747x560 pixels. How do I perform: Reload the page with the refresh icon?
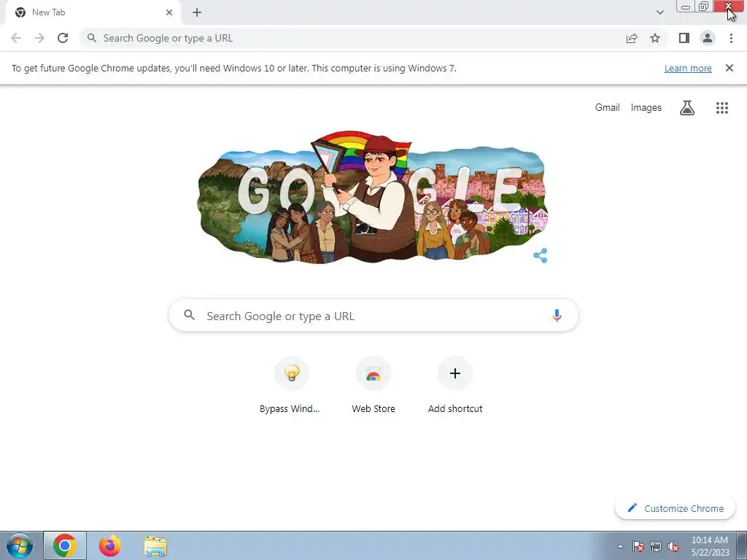point(63,38)
